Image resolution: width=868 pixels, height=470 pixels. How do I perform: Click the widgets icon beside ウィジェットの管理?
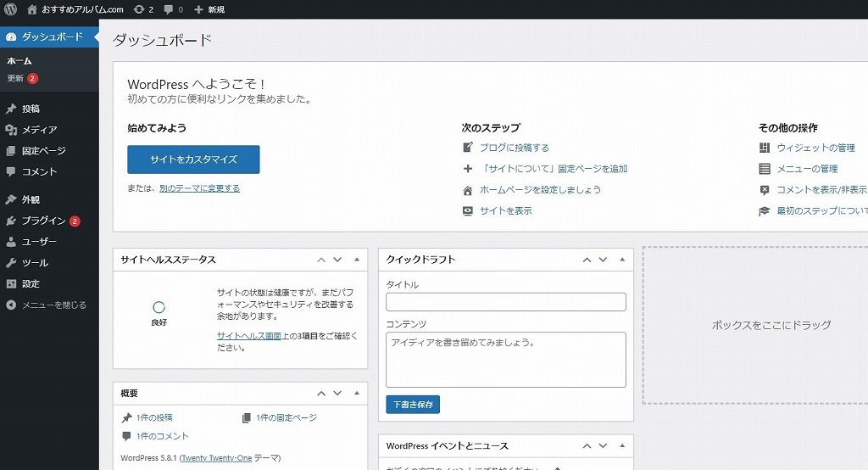click(x=765, y=148)
